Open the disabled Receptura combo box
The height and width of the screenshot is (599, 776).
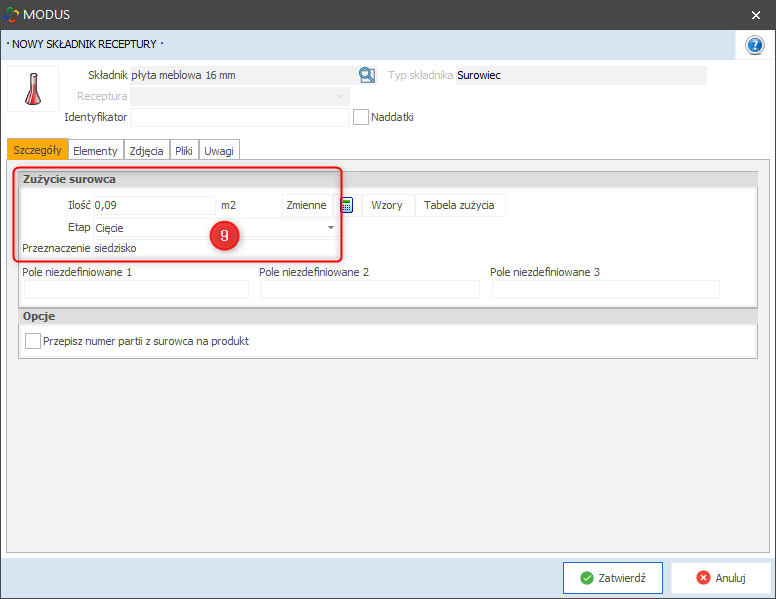coord(240,97)
